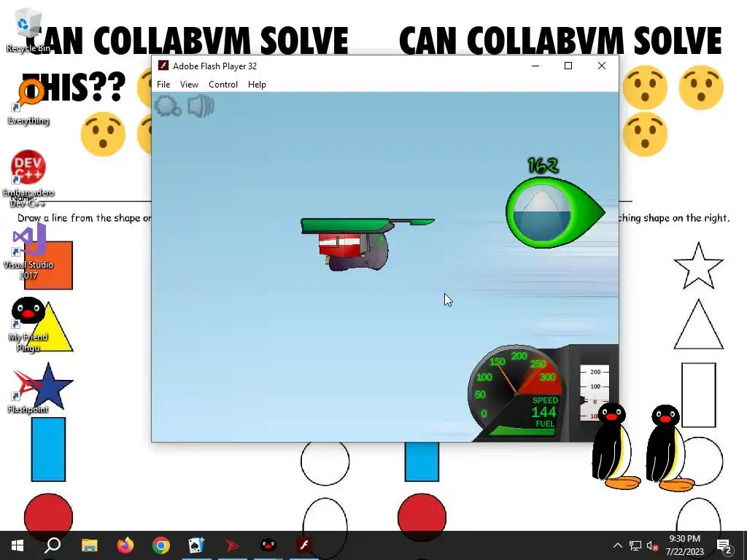Screen dimensions: 747x560
Task: Switch to Flashpoint in the taskbar
Action: [232, 545]
